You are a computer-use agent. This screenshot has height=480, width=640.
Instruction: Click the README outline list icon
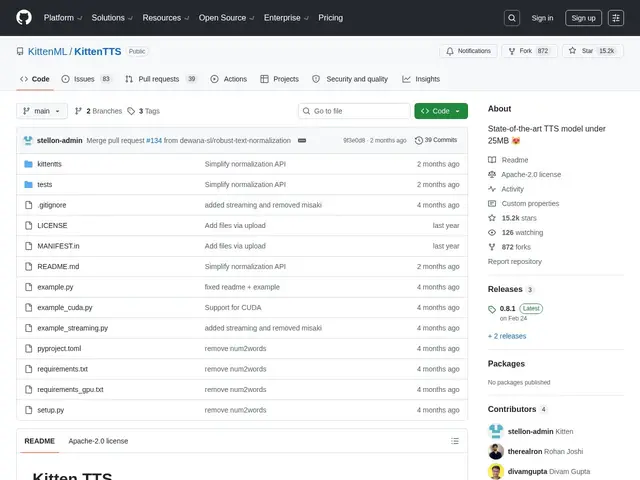tap(455, 441)
